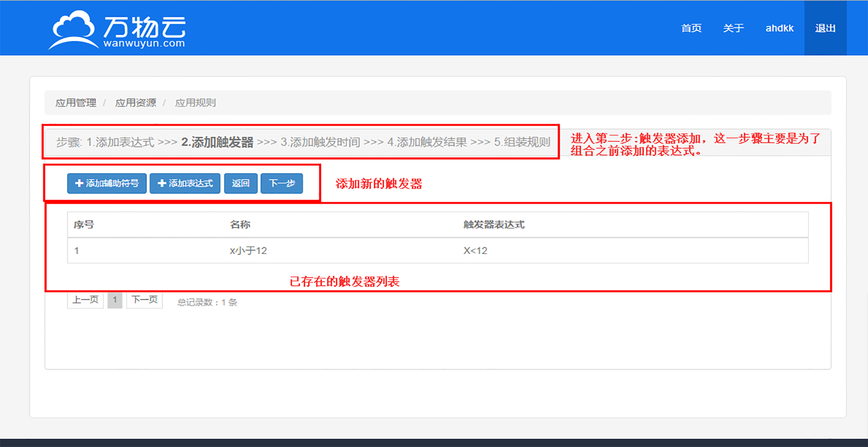Go to 应用资源 breadcrumb
Viewport: 868px width, 447px height.
pyautogui.click(x=135, y=103)
